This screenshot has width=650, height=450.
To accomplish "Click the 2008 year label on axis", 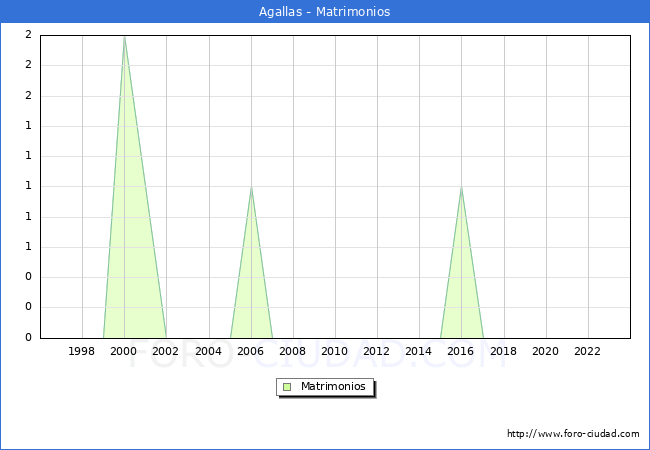I will coord(292,351).
